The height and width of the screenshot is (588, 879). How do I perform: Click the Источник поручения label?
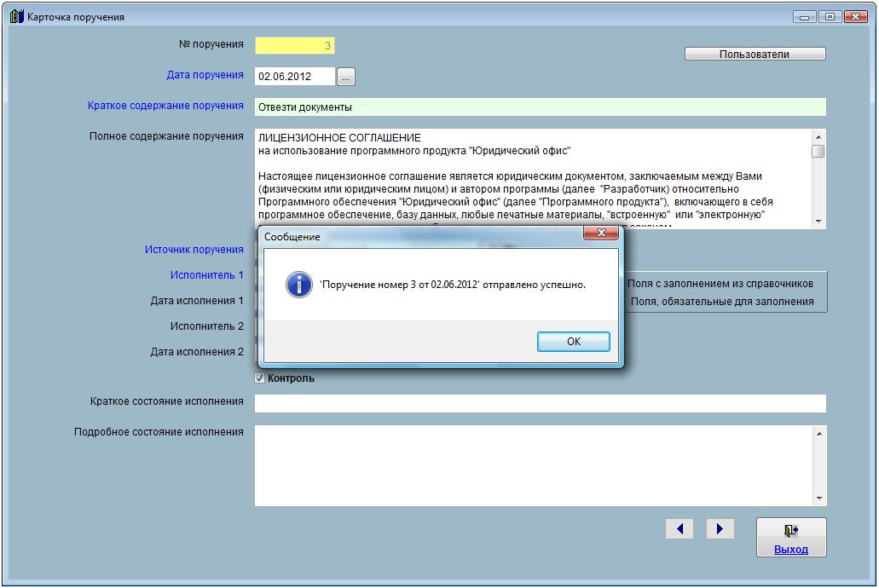194,250
